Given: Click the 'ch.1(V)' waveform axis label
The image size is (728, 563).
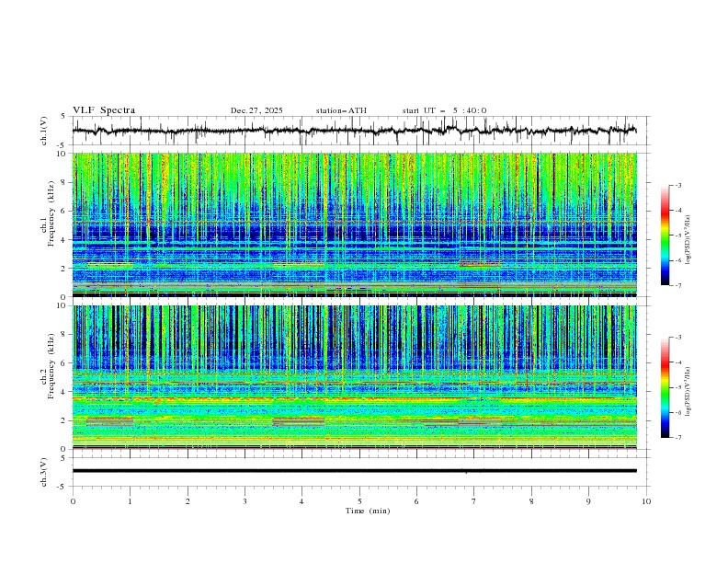Looking at the screenshot, I should pos(44,131).
